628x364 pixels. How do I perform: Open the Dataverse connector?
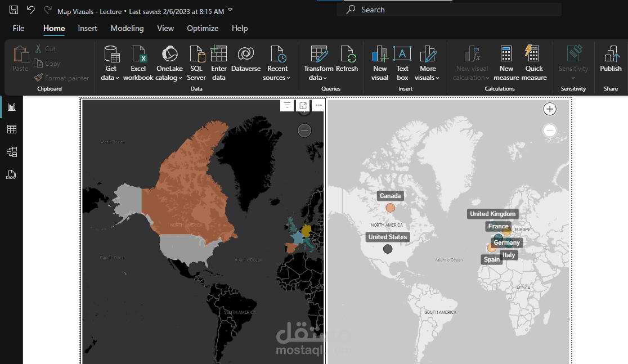(x=246, y=59)
